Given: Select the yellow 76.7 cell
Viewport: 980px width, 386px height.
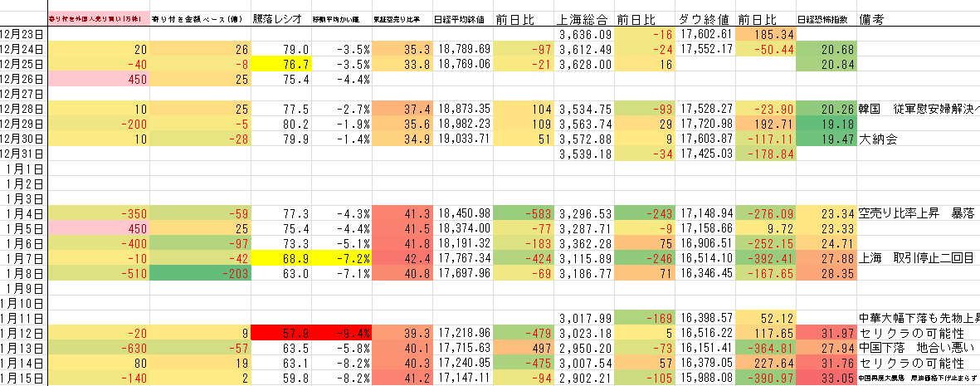Looking at the screenshot, I should 282,64.
